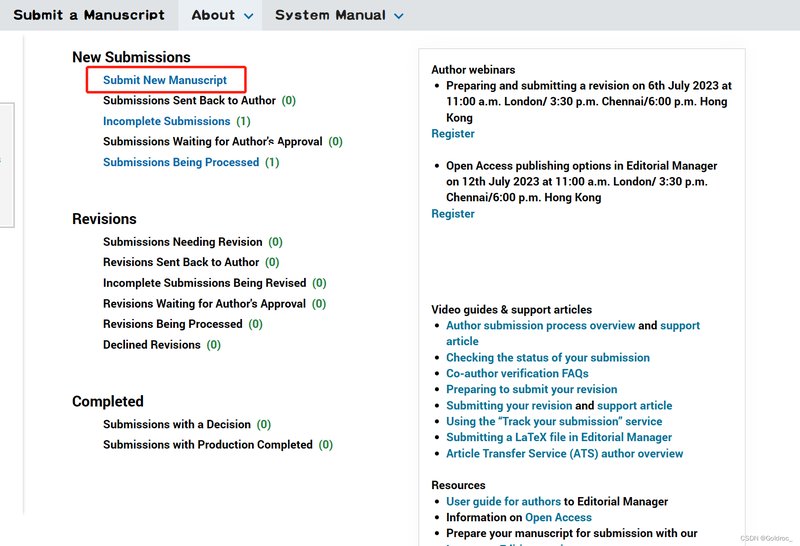Click Submissions Sent Back to Author entry
The image size is (800, 546).
[189, 101]
